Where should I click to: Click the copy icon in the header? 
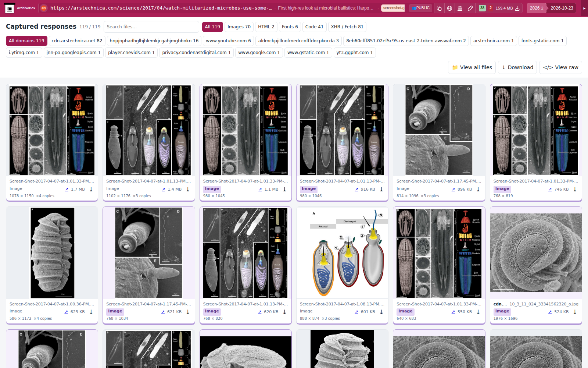coord(439,8)
